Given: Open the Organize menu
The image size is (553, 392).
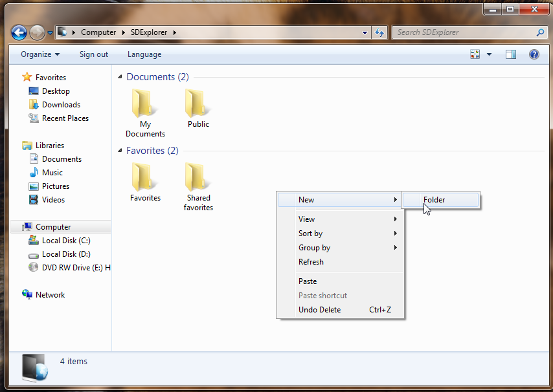Looking at the screenshot, I should pyautogui.click(x=40, y=54).
